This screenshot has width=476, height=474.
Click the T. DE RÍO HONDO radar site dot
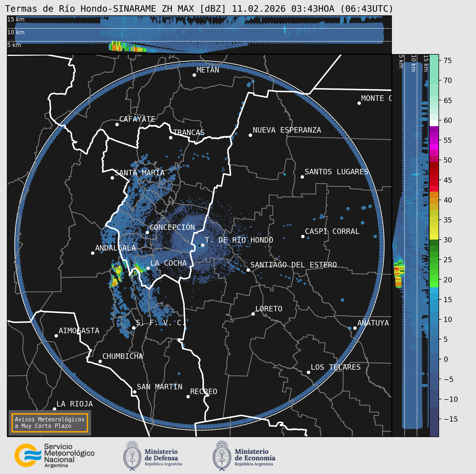tap(203, 245)
